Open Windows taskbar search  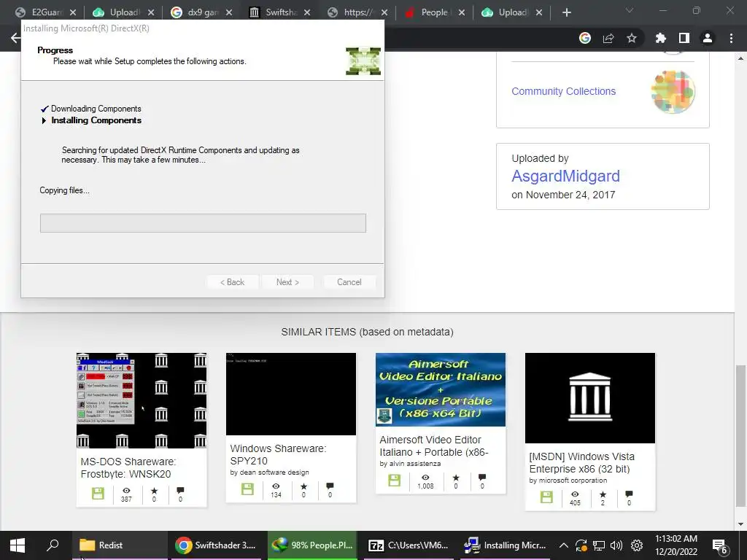[53, 545]
